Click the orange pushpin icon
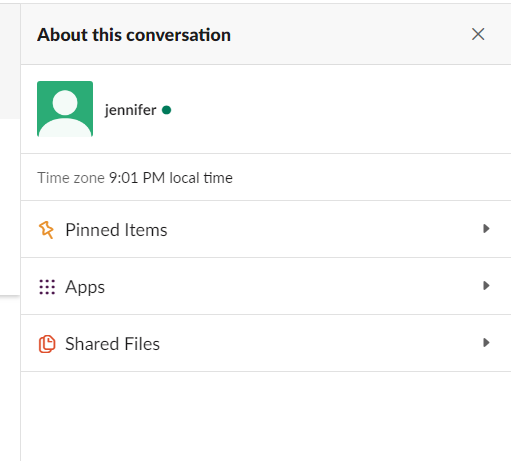 tap(46, 230)
